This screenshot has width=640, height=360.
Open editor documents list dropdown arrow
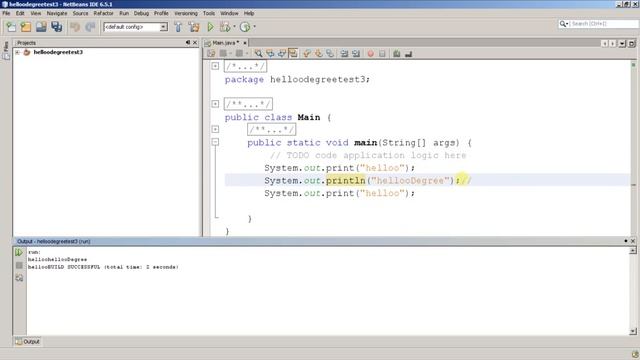click(x=622, y=43)
